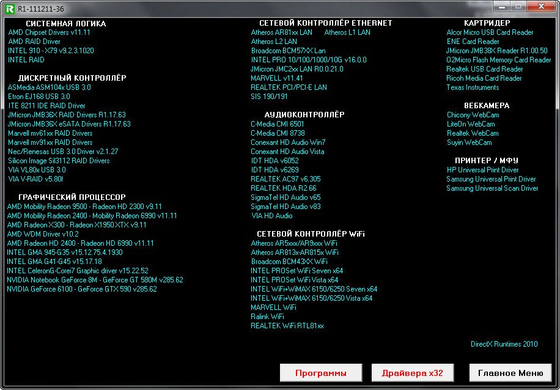The width and height of the screenshot is (560, 390).
Task: Select Atheros AR81xx LAN
Action: point(281,32)
